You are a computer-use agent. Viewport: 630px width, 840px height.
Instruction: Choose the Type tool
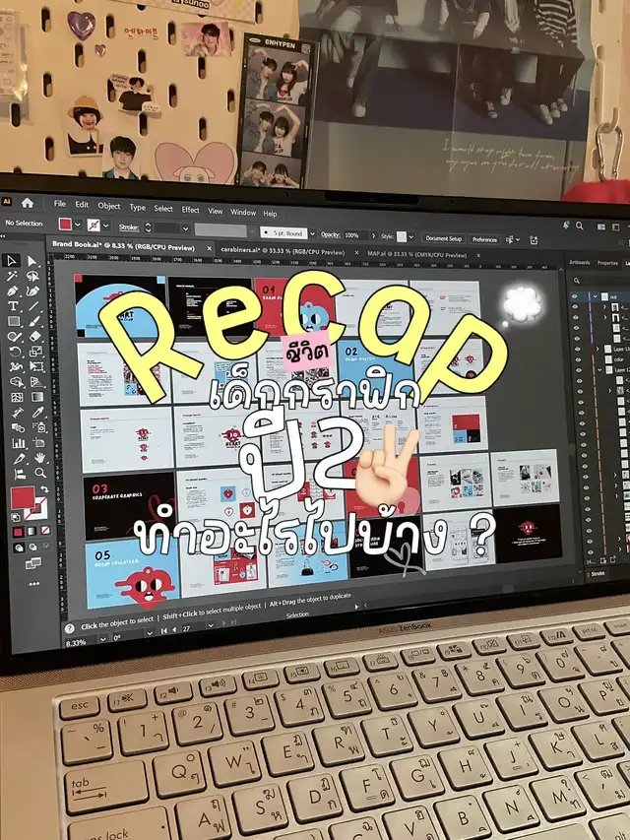tap(14, 306)
